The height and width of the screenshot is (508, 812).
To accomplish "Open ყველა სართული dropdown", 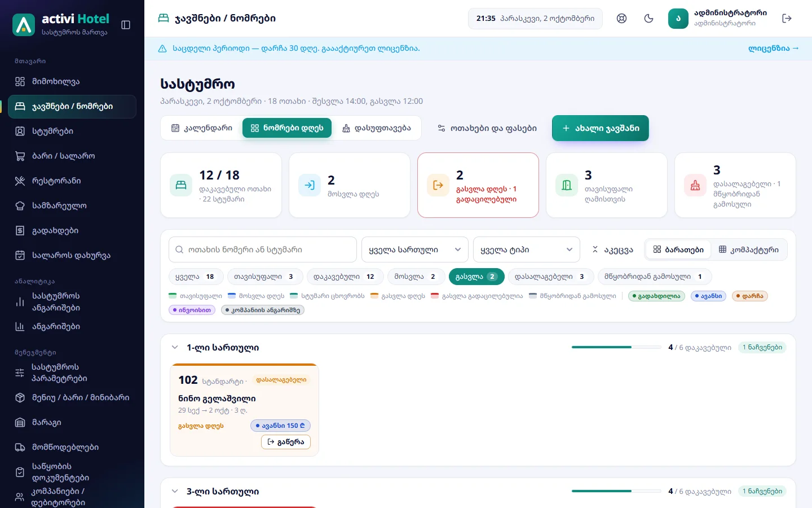I will (414, 249).
